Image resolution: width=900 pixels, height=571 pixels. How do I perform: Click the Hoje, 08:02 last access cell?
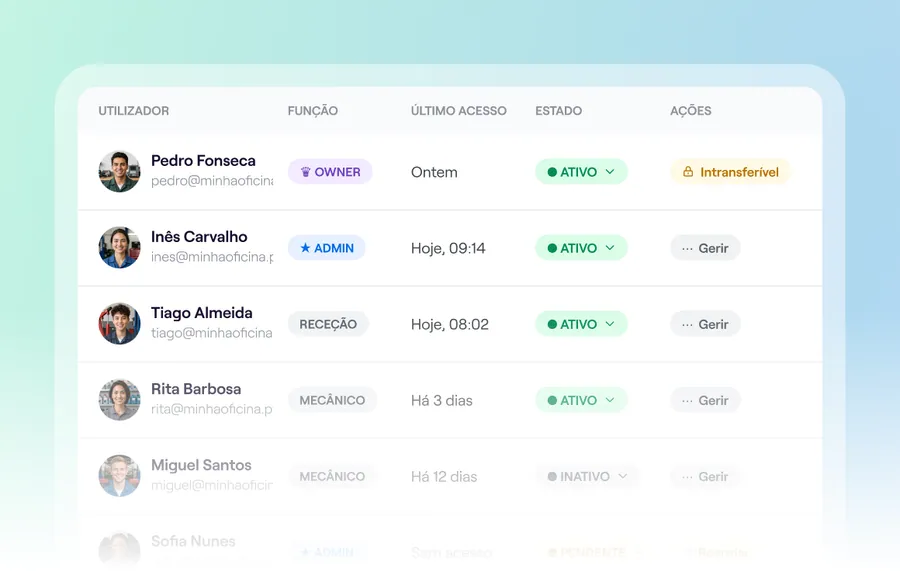[450, 324]
